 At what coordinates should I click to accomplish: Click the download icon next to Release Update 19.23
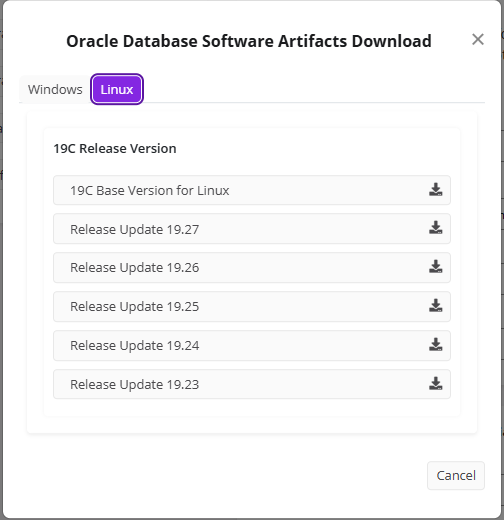coord(435,384)
